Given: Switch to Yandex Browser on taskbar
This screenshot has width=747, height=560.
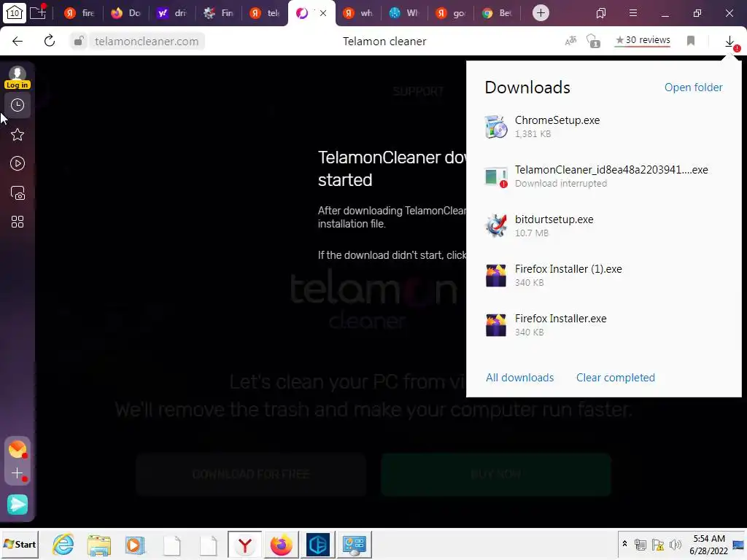Looking at the screenshot, I should (x=245, y=545).
